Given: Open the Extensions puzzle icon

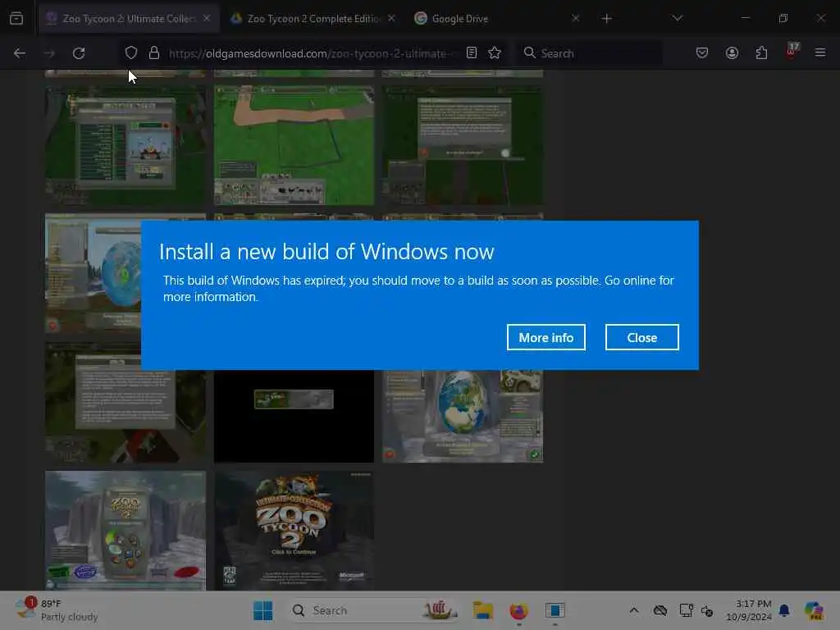Looking at the screenshot, I should pyautogui.click(x=761, y=53).
